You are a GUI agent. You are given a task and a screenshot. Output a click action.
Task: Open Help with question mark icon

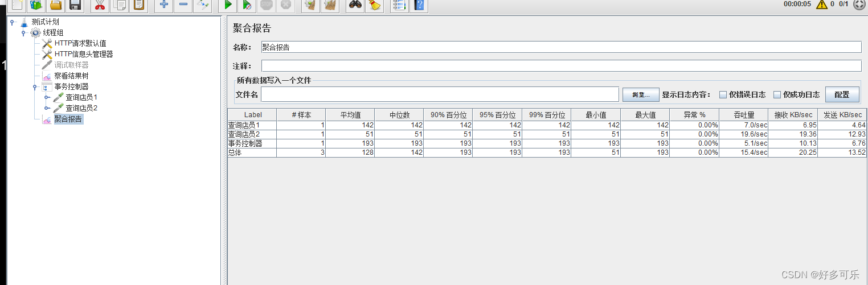[x=419, y=6]
